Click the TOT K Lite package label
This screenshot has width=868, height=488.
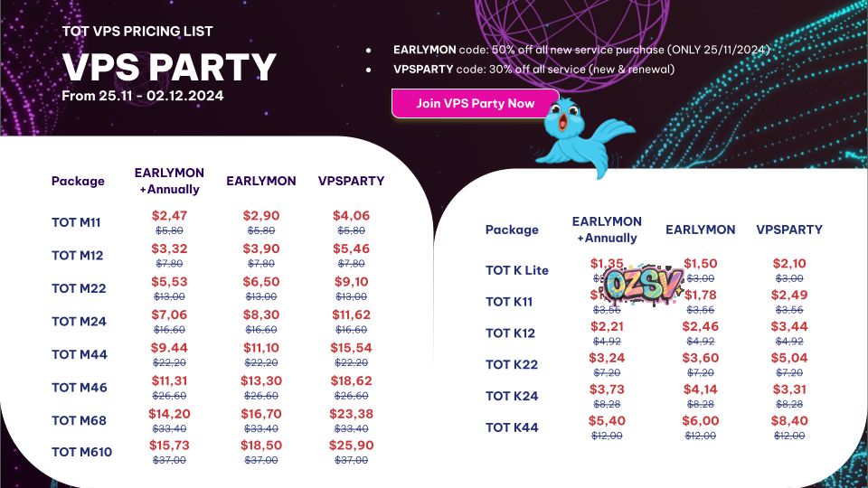[x=517, y=270]
